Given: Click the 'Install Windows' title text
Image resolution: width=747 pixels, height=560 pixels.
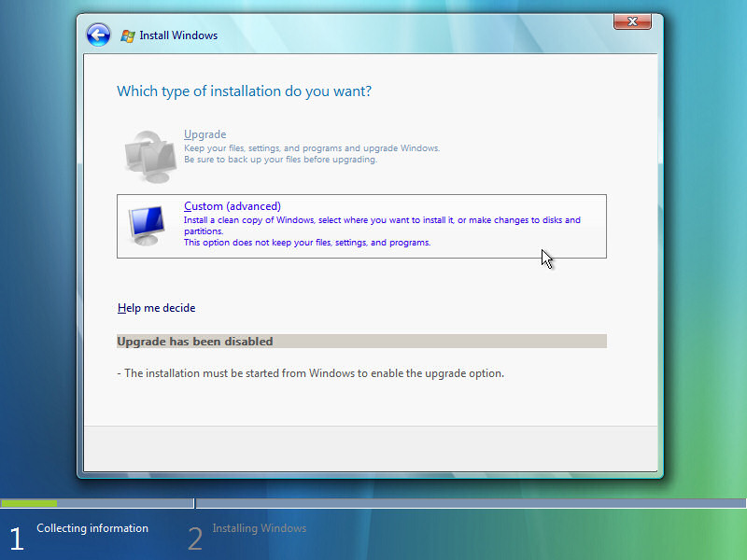Looking at the screenshot, I should 178,35.
